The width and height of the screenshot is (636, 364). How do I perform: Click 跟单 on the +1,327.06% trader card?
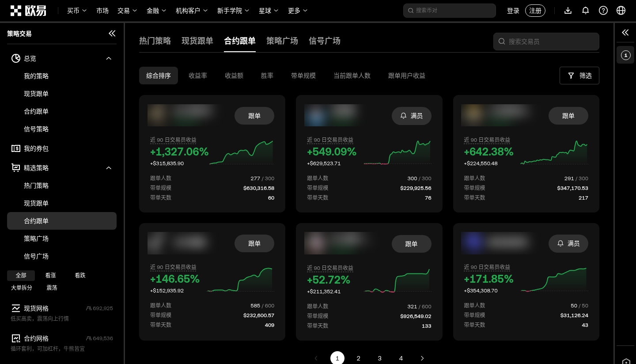coord(254,116)
